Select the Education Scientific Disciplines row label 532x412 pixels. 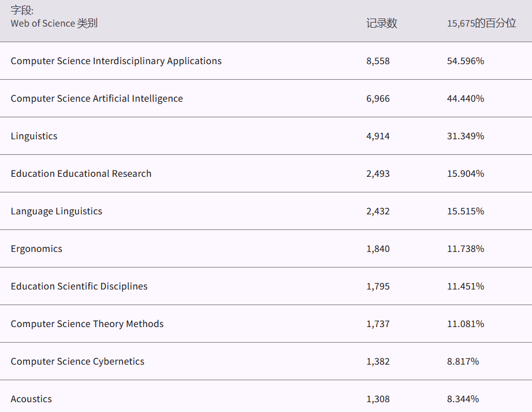pos(79,286)
